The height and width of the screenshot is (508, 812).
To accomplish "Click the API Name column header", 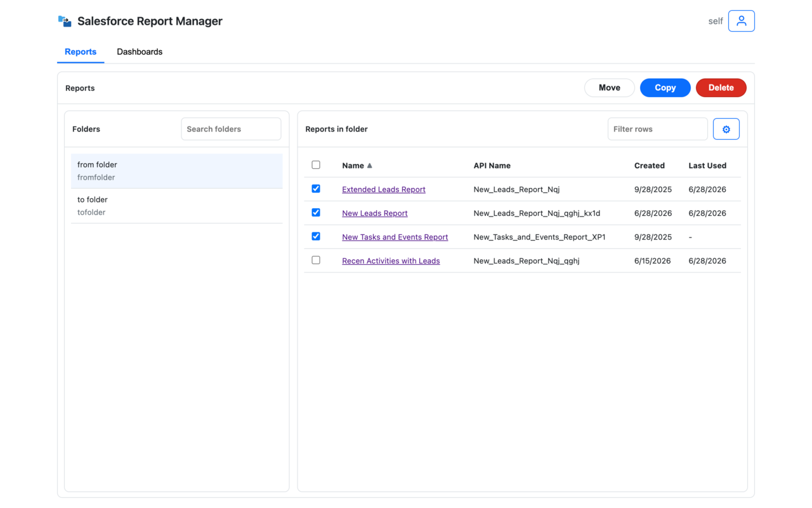I will 492,166.
